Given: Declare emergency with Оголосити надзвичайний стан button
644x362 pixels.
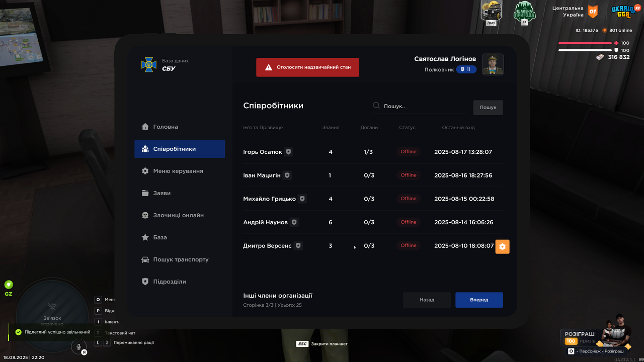Looking at the screenshot, I should point(307,67).
